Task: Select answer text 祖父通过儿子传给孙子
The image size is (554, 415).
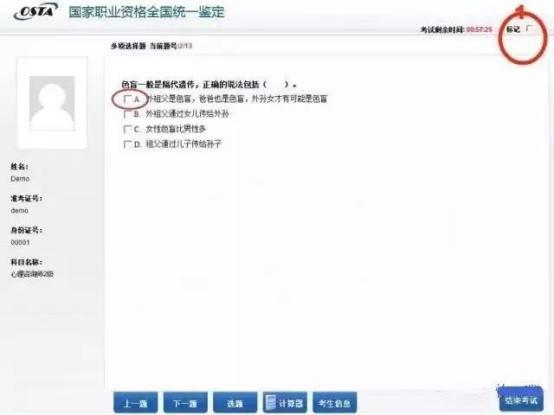Action: pyautogui.click(x=183, y=144)
